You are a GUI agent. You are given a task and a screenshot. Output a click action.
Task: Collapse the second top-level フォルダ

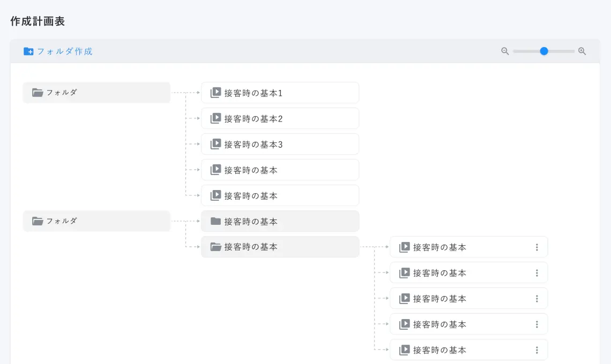96,221
